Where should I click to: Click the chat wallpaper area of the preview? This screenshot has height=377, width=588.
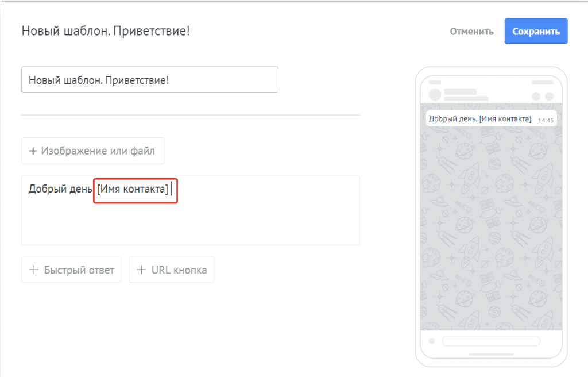coord(493,230)
